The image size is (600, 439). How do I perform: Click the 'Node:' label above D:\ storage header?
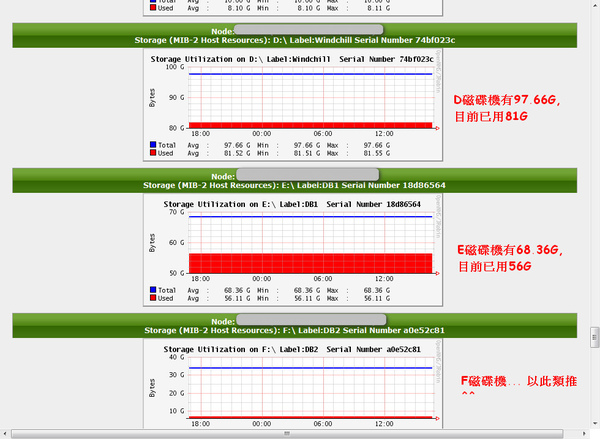(x=223, y=31)
